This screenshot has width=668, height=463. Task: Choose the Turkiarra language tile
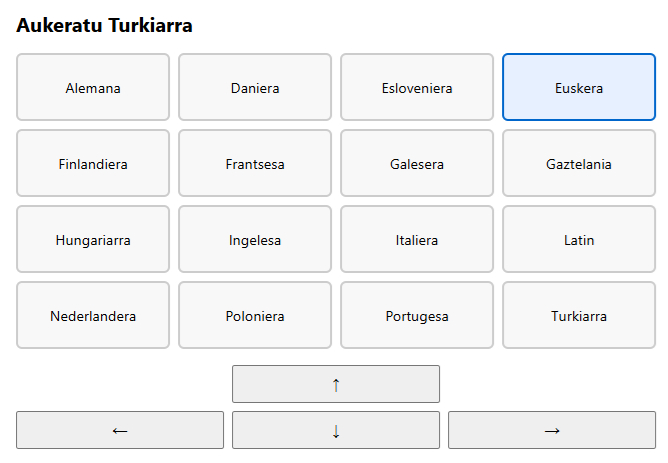point(579,316)
